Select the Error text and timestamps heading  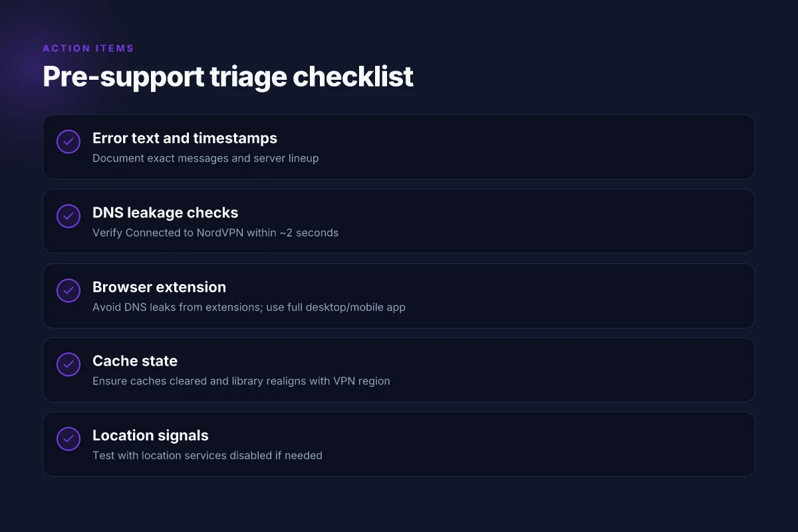185,138
